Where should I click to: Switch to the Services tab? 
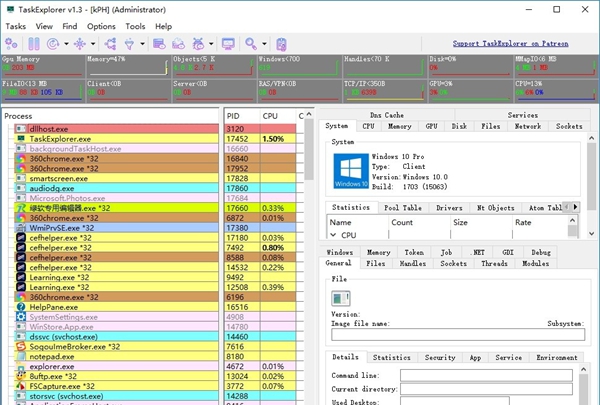[522, 115]
